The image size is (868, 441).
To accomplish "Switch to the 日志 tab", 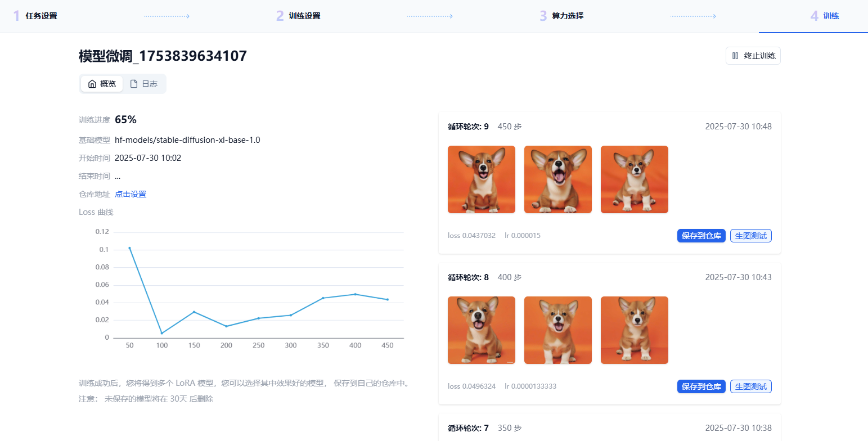I will tap(144, 84).
